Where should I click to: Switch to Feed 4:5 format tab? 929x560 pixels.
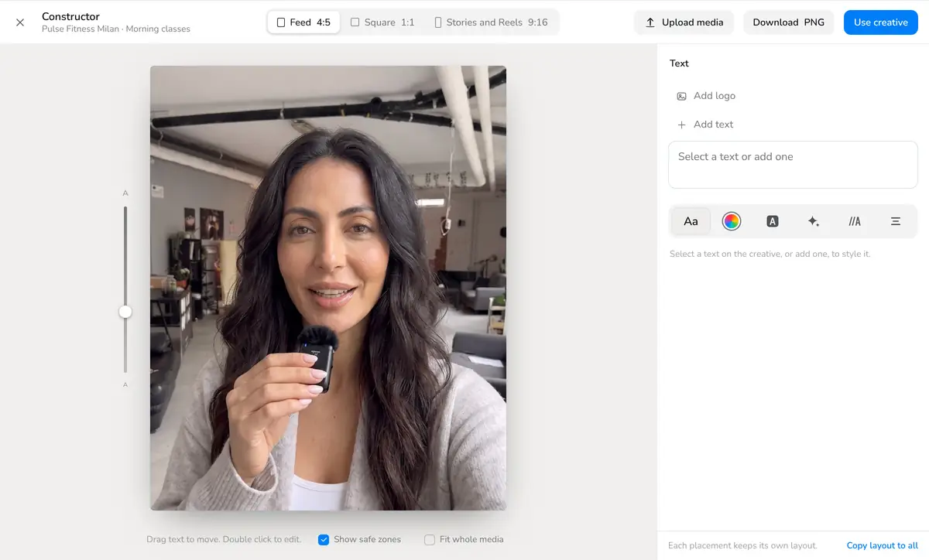(303, 22)
